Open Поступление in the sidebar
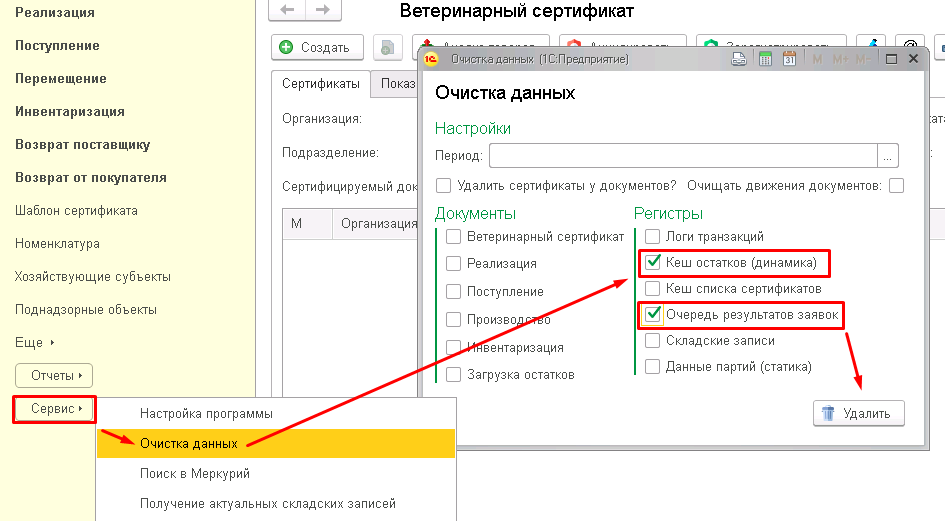945x521 pixels. (57, 46)
